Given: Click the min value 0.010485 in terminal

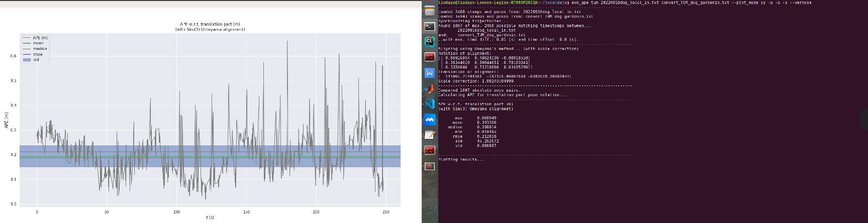Looking at the screenshot, I should [487, 132].
